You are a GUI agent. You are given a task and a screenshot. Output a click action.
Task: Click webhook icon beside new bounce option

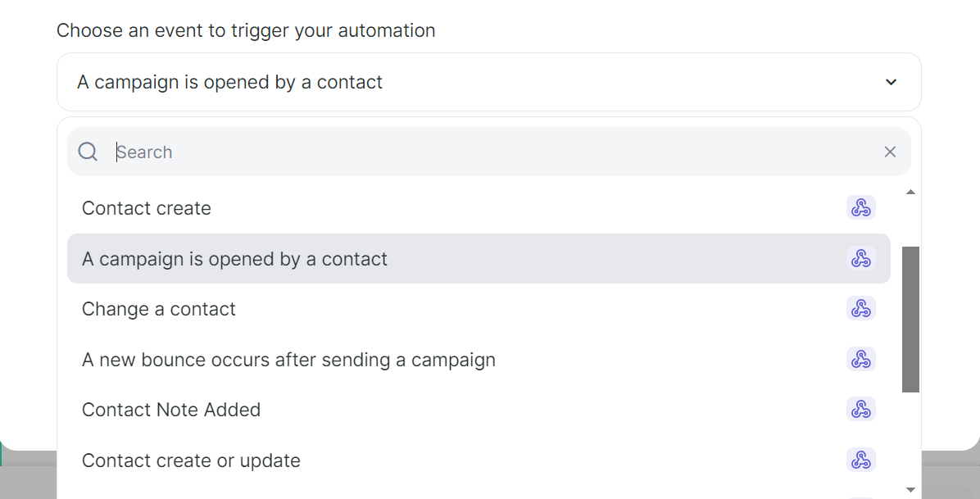pyautogui.click(x=860, y=359)
